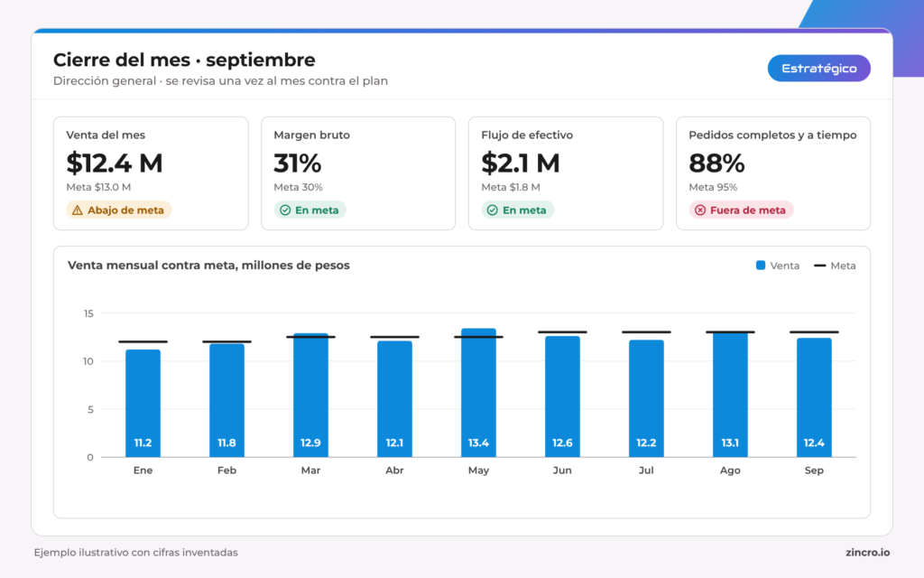Click the x-axis label Ene
Viewport: 924px width, 578px height.
[x=143, y=470]
